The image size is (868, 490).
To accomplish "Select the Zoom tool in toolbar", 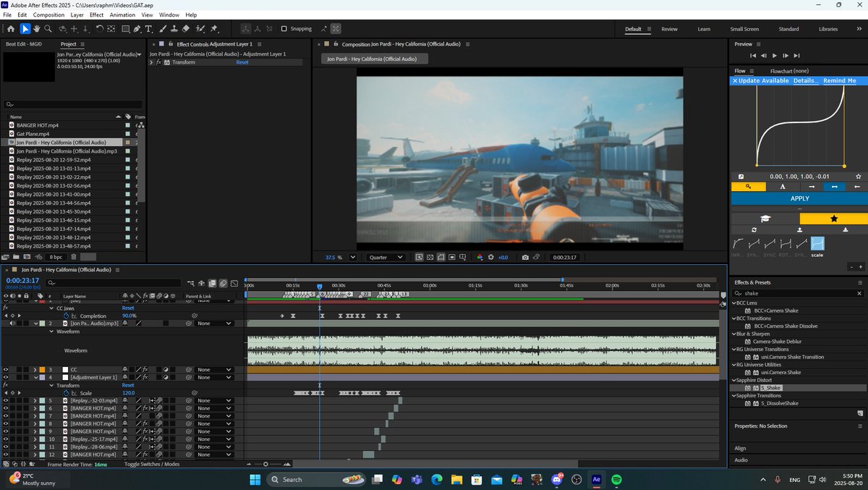I will (x=48, y=29).
